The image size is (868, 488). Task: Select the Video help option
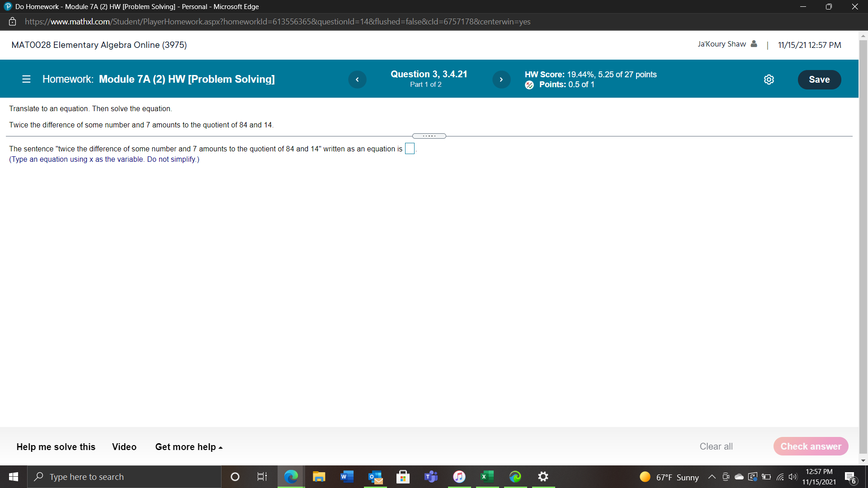[x=124, y=447]
